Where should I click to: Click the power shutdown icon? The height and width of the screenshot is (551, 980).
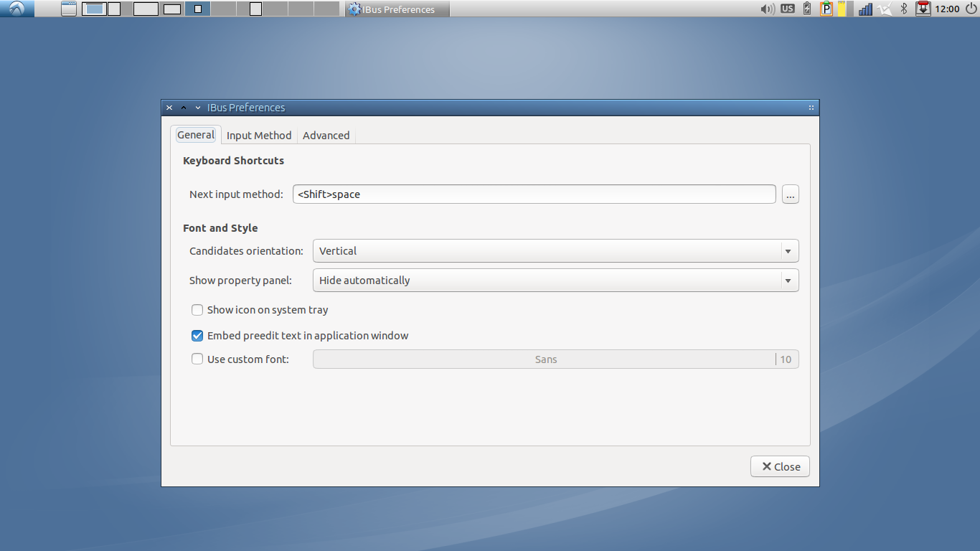[x=971, y=9]
